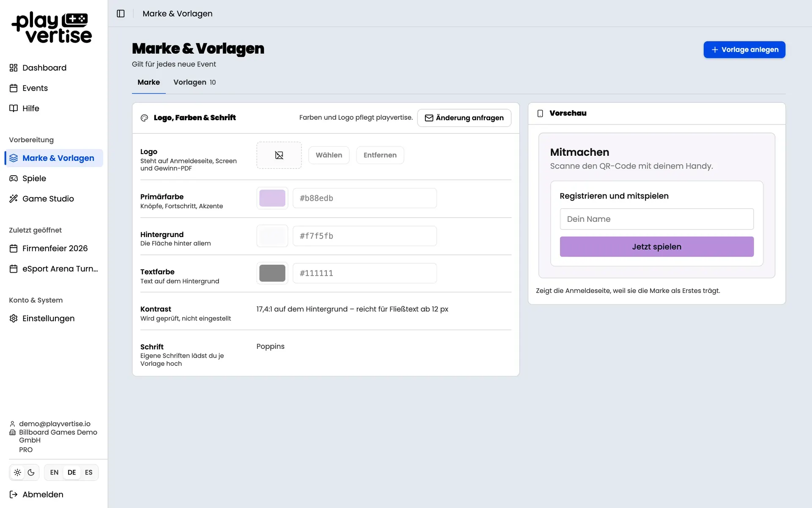
Task: Click the empty logo placeholder
Action: tap(279, 155)
